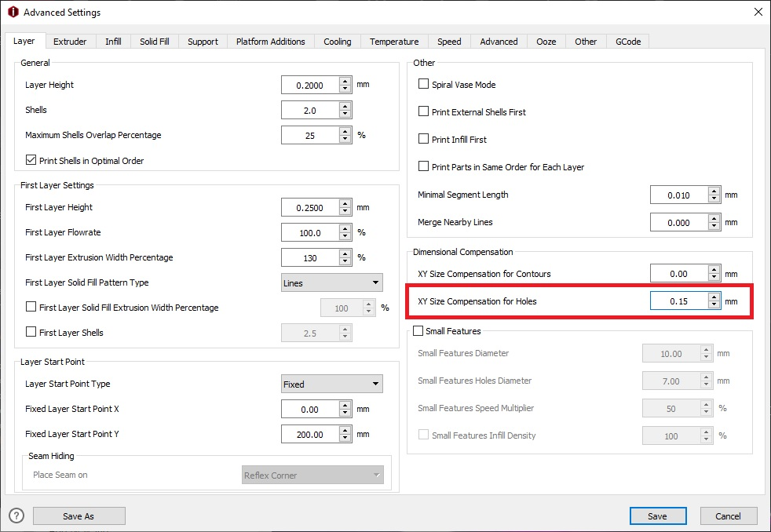
Task: Click XY Size Compensation for Contours field
Action: coord(678,274)
